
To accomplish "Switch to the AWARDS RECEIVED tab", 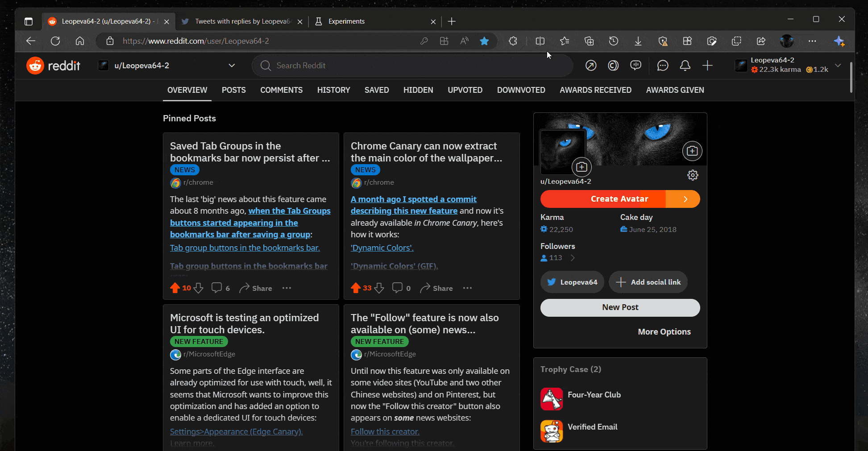I will click(x=596, y=90).
